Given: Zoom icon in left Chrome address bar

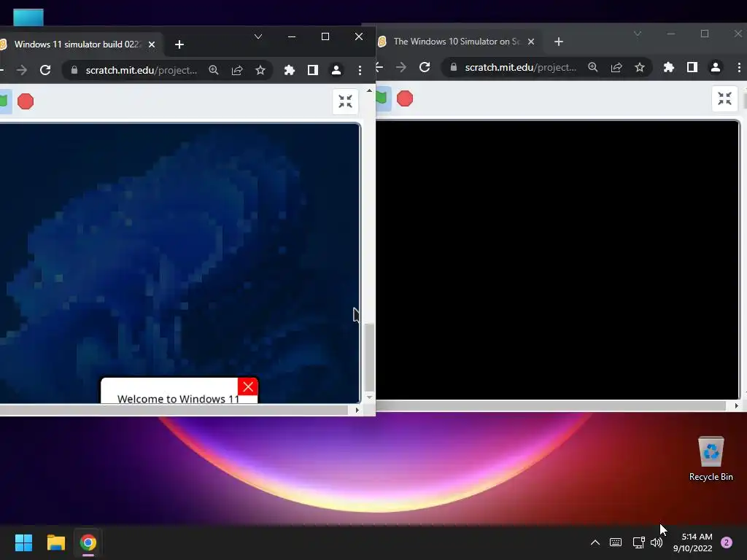Looking at the screenshot, I should [214, 71].
